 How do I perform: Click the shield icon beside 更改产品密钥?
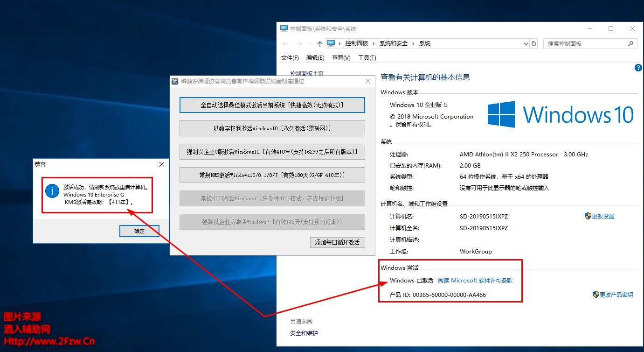596,295
